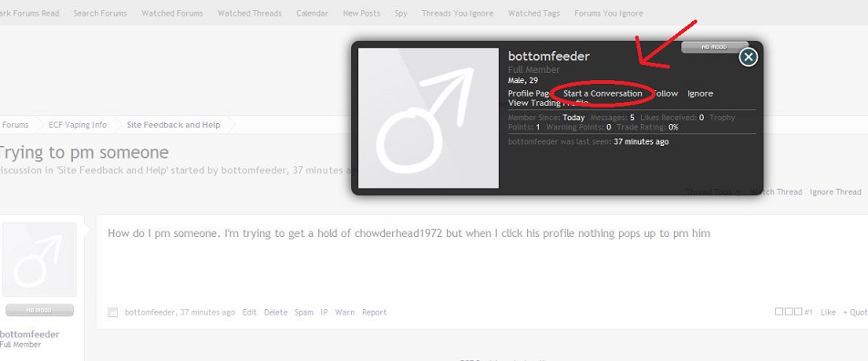Report the post by bottomfeeder

374,313
